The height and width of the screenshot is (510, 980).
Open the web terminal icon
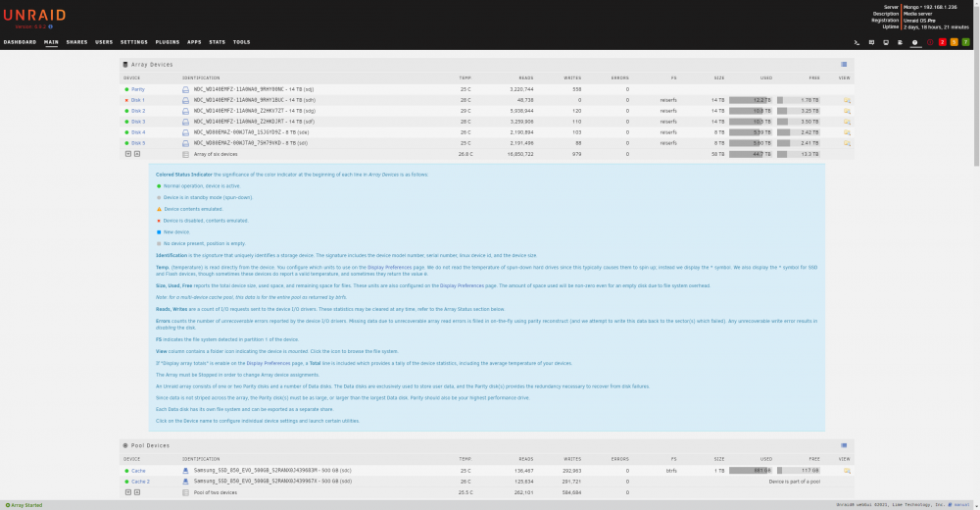coord(857,42)
